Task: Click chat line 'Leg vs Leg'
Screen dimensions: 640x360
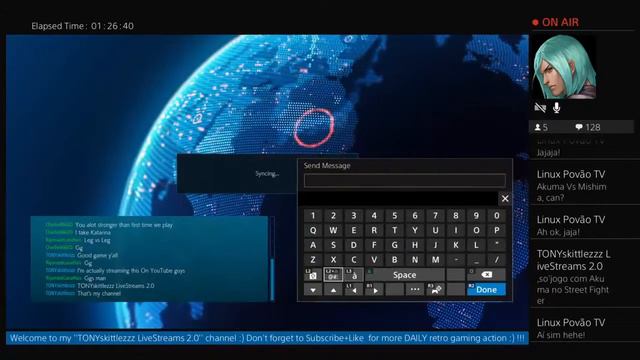Action: [97, 240]
